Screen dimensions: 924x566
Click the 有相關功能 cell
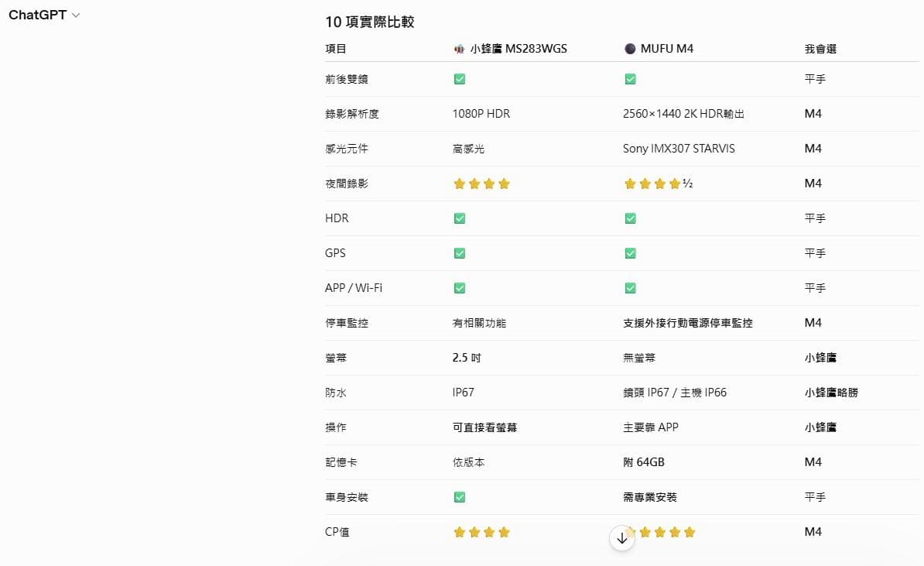479,323
